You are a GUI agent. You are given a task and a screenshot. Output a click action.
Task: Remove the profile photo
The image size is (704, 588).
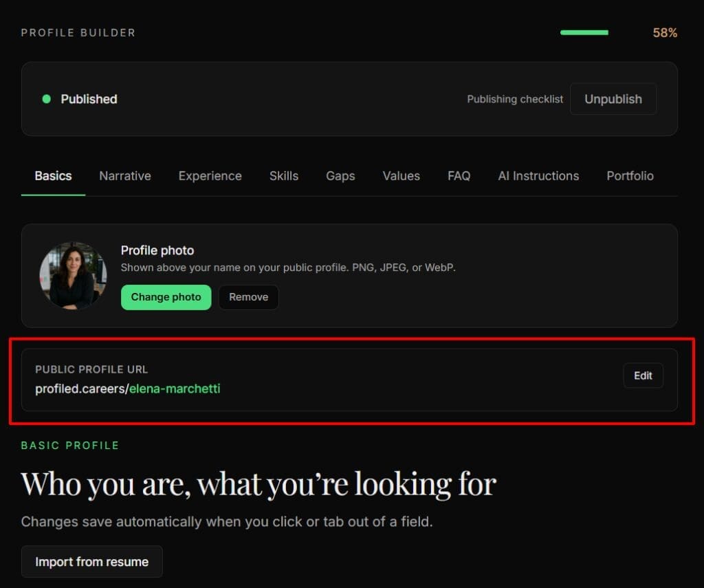(248, 297)
